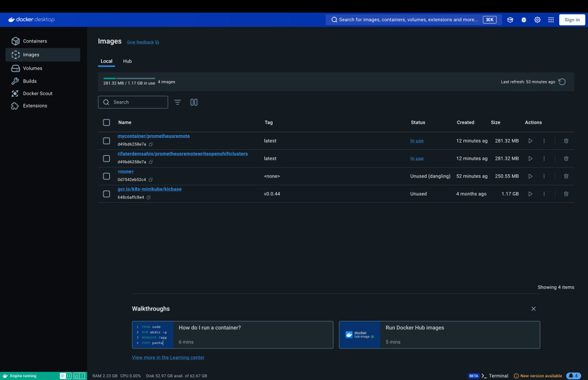Screen dimensions: 588x380
Task: Open notifications bell showing 4
Action: (574, 375)
